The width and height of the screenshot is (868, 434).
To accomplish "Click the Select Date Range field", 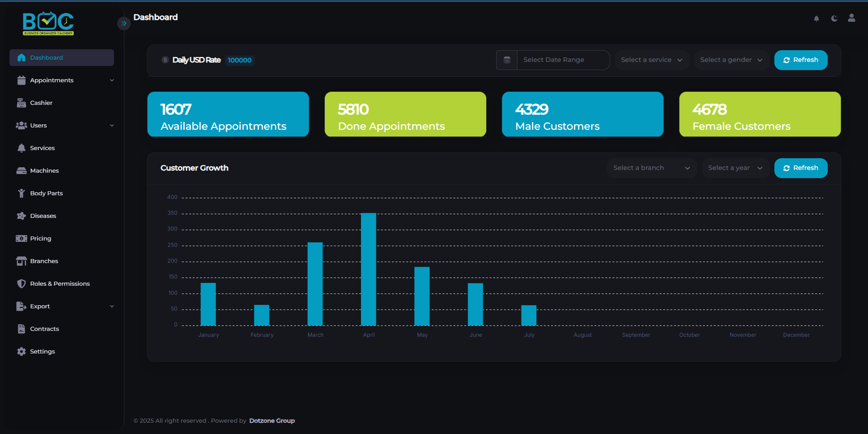I will [563, 60].
